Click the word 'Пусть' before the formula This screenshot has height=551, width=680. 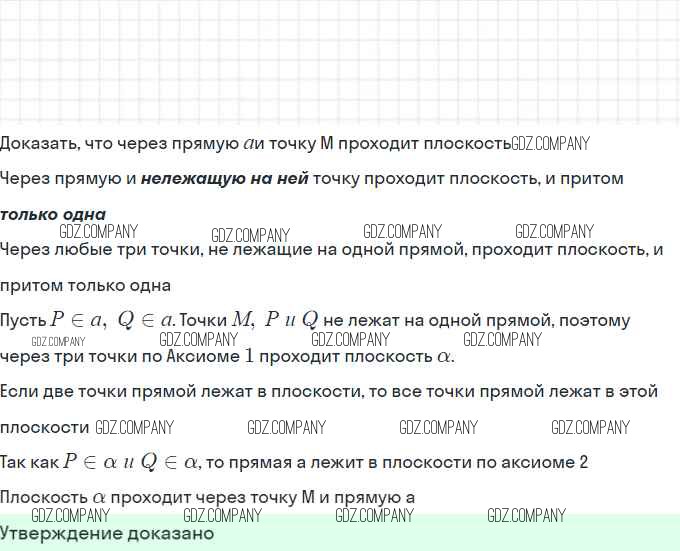(23, 320)
